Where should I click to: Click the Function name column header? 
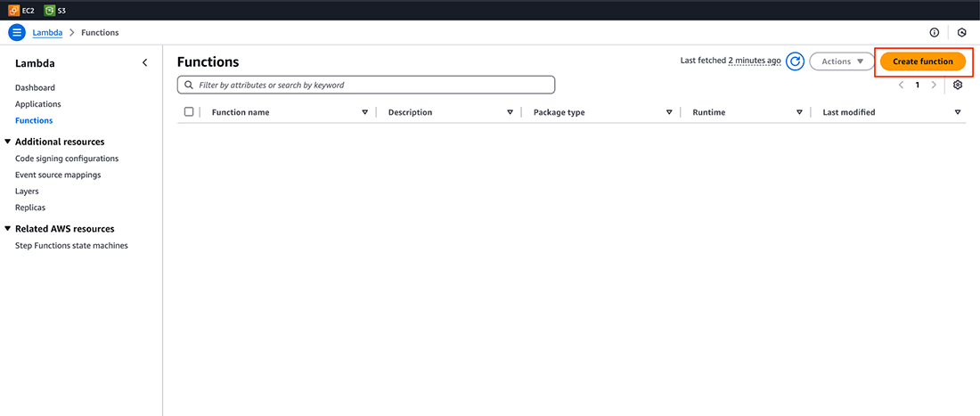click(241, 112)
